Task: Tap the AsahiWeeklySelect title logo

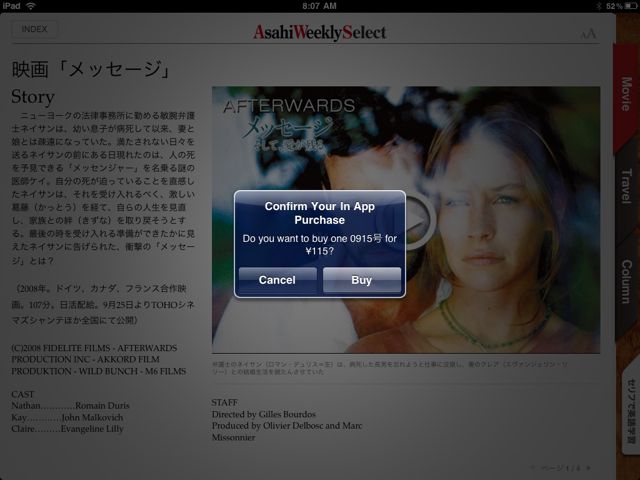Action: point(320,32)
